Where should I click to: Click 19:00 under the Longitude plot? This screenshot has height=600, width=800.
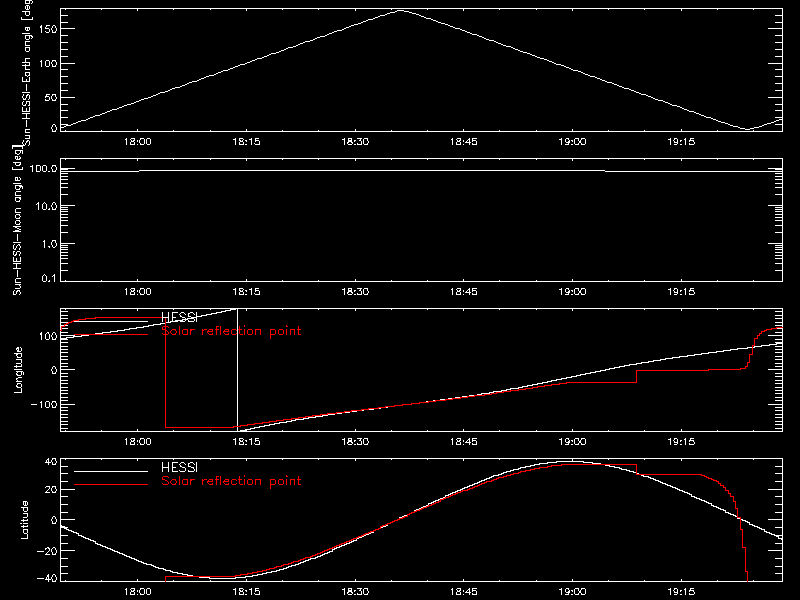click(572, 442)
